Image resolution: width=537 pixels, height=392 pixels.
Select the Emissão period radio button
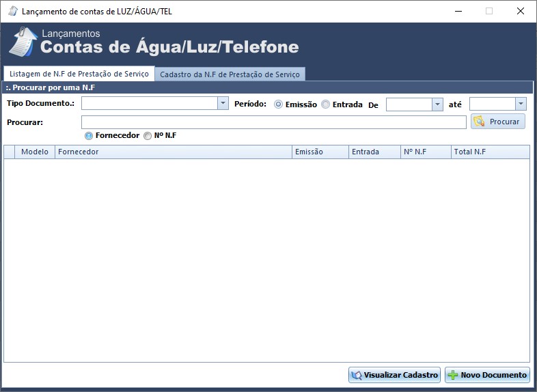(278, 104)
